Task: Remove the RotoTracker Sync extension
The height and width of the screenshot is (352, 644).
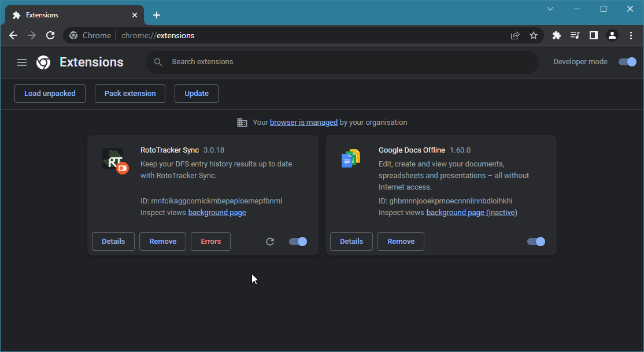Action: [162, 242]
